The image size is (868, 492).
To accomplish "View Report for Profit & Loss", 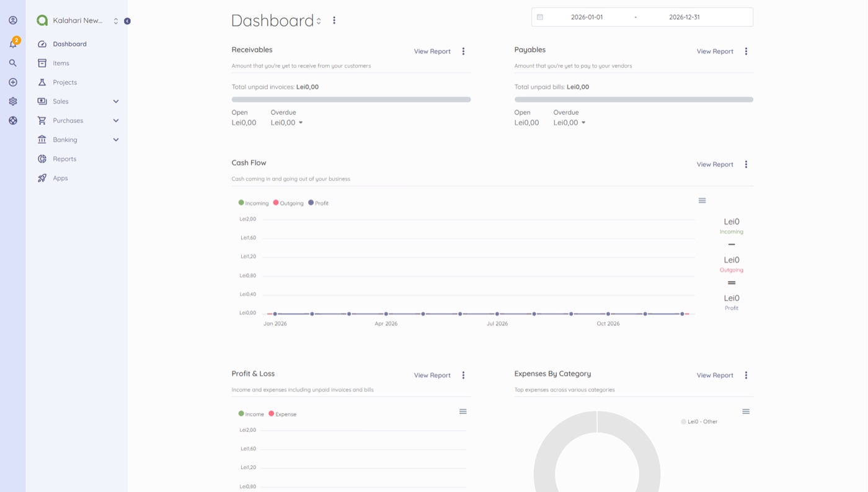I will (432, 375).
